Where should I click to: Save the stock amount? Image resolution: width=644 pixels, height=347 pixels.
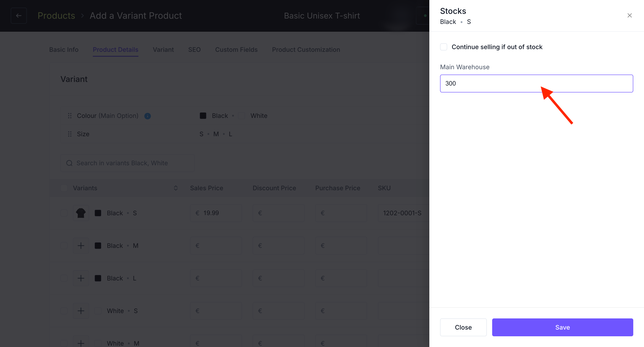tap(563, 327)
